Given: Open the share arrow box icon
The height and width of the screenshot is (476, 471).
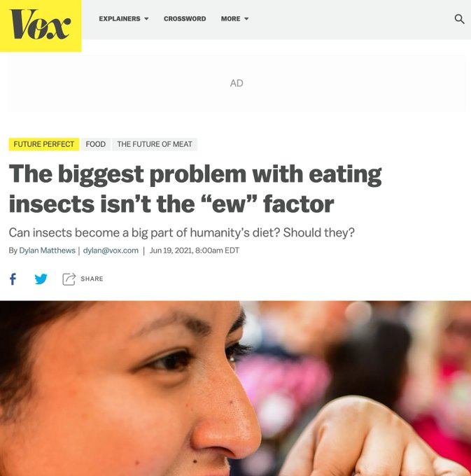Looking at the screenshot, I should (69, 279).
